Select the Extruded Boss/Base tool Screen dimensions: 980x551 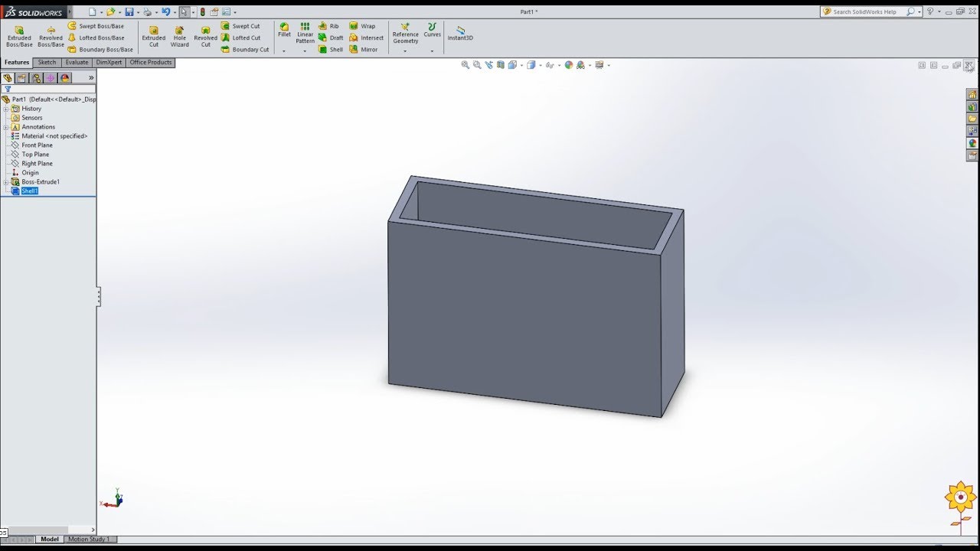click(19, 36)
